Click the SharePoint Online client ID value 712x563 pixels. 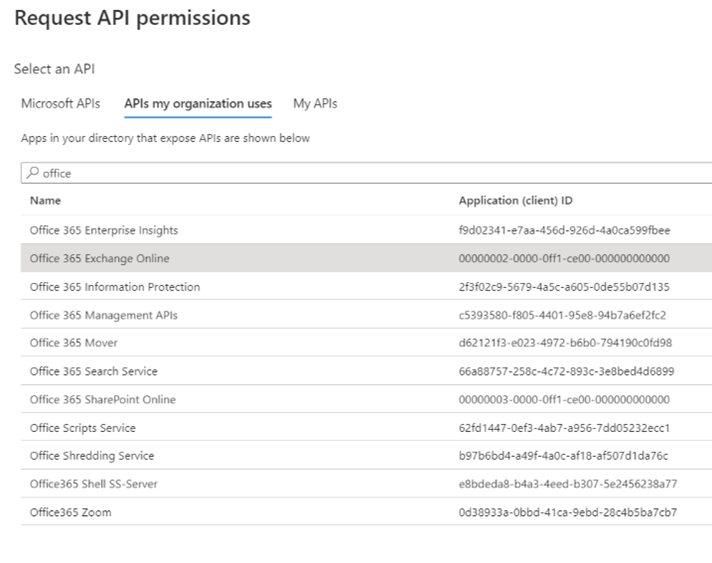click(564, 399)
